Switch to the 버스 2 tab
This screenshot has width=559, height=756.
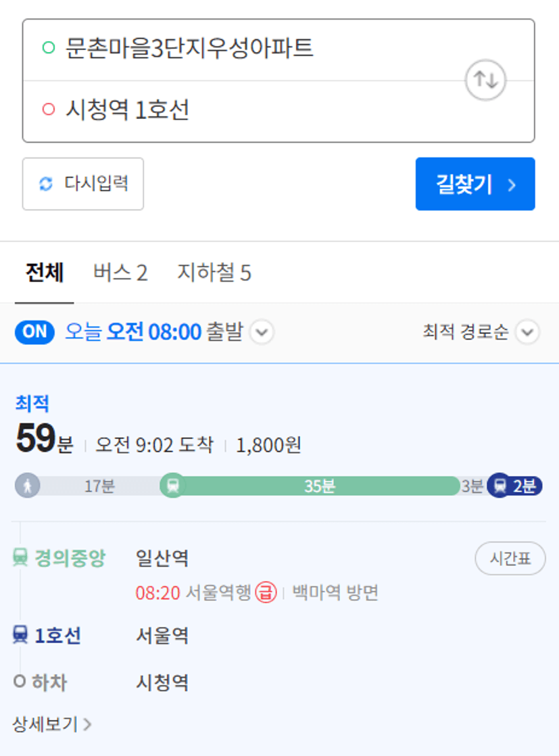tap(120, 273)
